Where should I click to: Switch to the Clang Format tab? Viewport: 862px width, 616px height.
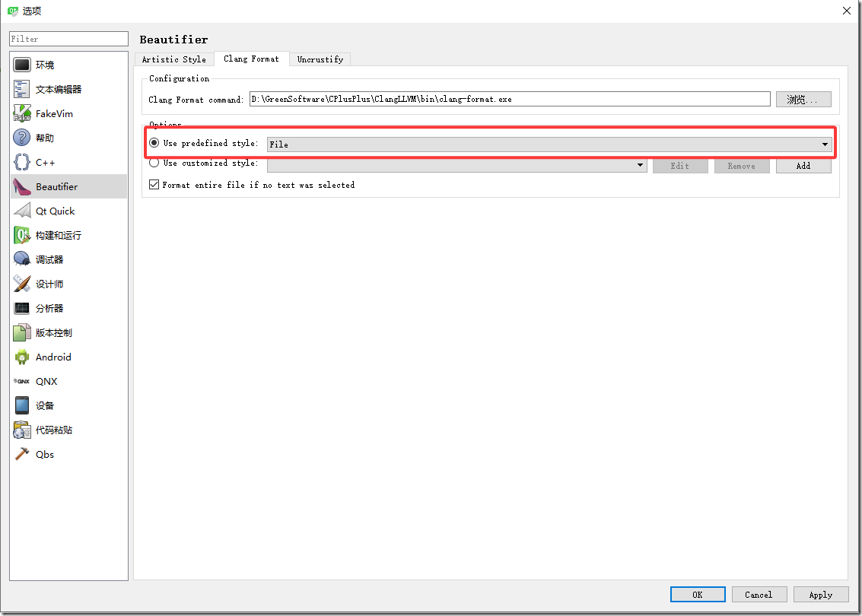(251, 59)
